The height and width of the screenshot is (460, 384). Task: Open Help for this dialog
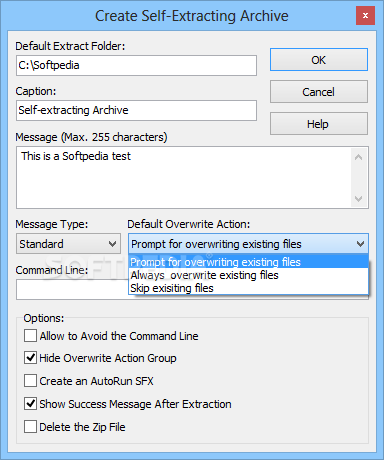pos(319,124)
